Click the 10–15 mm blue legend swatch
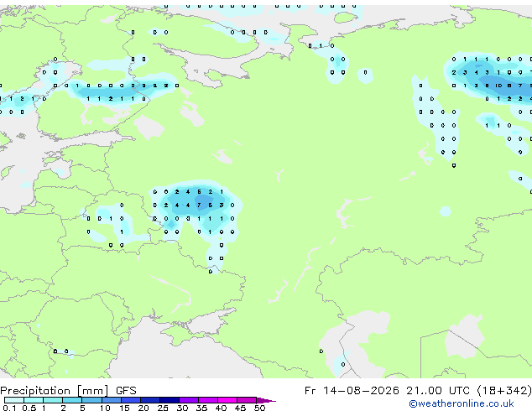Image resolution: width=532 pixels, height=411 pixels. (x=112, y=400)
